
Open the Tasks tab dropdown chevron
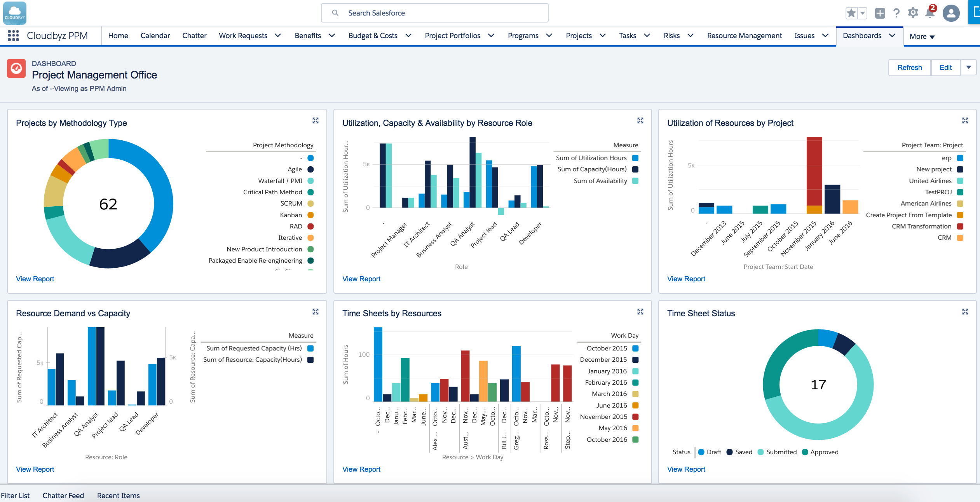point(647,35)
